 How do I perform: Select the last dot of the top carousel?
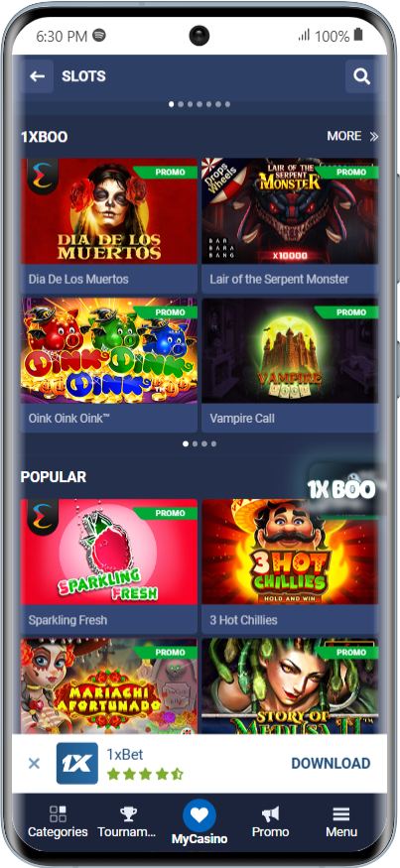(x=227, y=104)
